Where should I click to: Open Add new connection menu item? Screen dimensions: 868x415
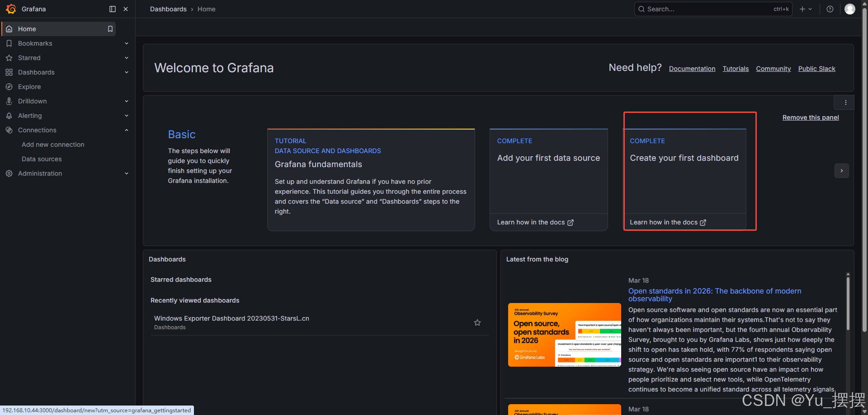pyautogui.click(x=53, y=145)
